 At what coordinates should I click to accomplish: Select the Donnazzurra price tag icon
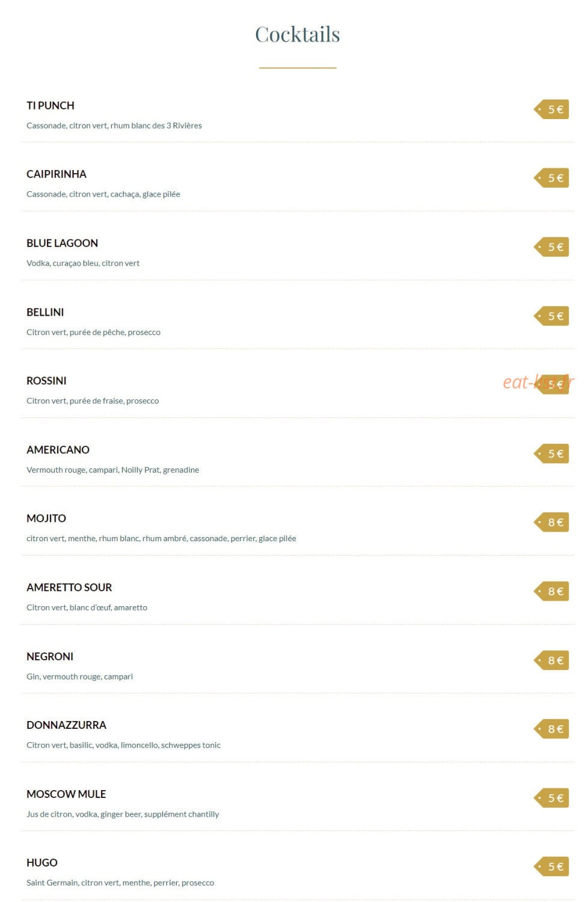551,729
